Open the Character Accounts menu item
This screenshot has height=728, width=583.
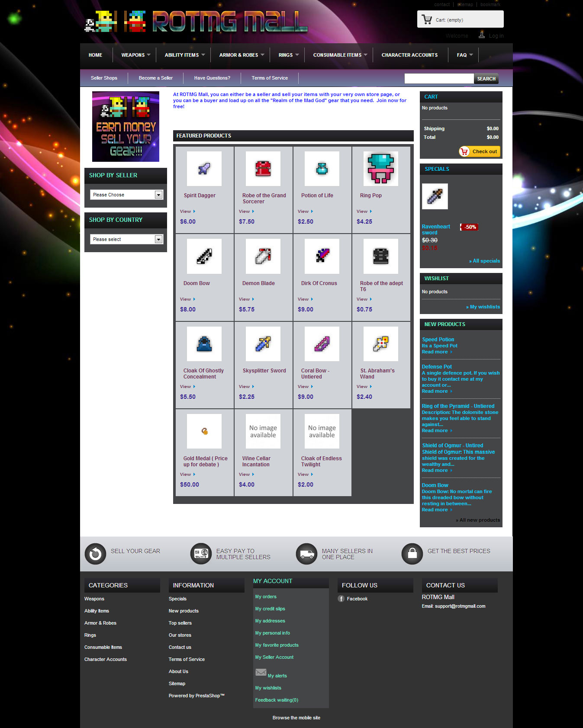pos(409,55)
